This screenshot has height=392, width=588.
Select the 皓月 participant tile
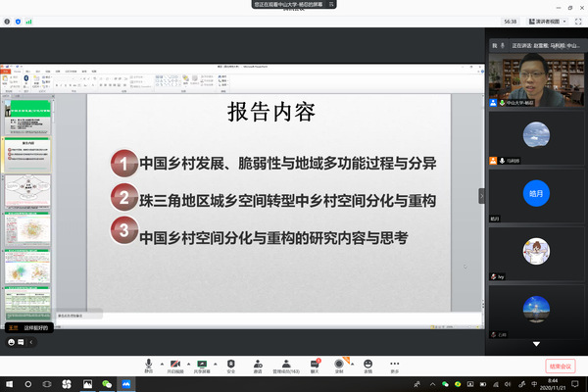coord(535,193)
